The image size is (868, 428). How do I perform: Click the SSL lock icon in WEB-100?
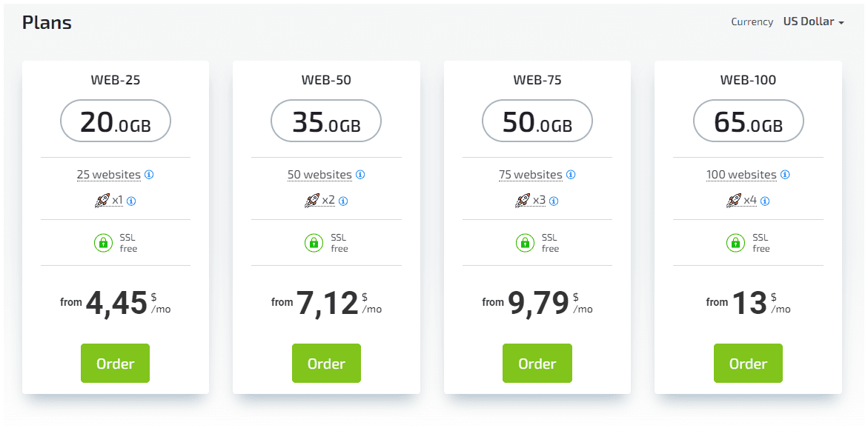[x=735, y=243]
